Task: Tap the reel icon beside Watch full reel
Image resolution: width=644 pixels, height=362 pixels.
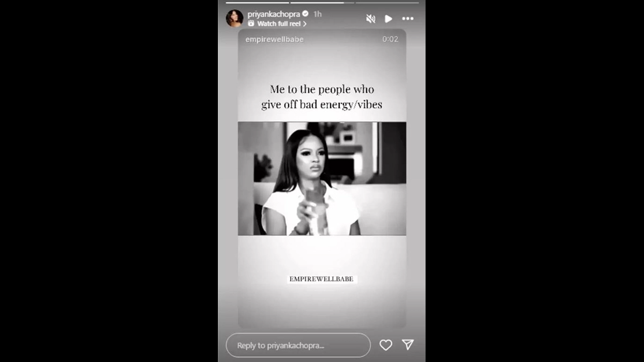Action: coord(251,24)
